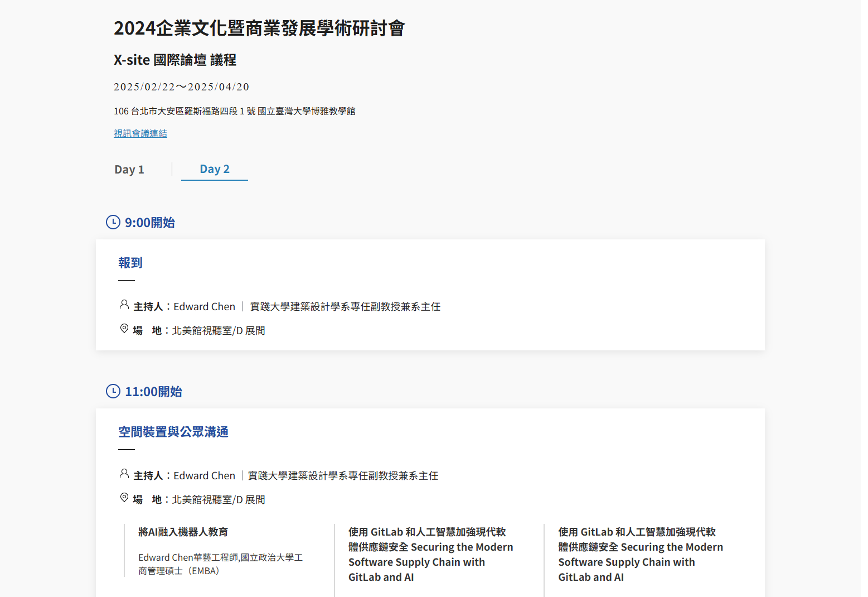Click the rightmost GitLab talk title
The width and height of the screenshot is (868, 597).
pyautogui.click(x=641, y=555)
